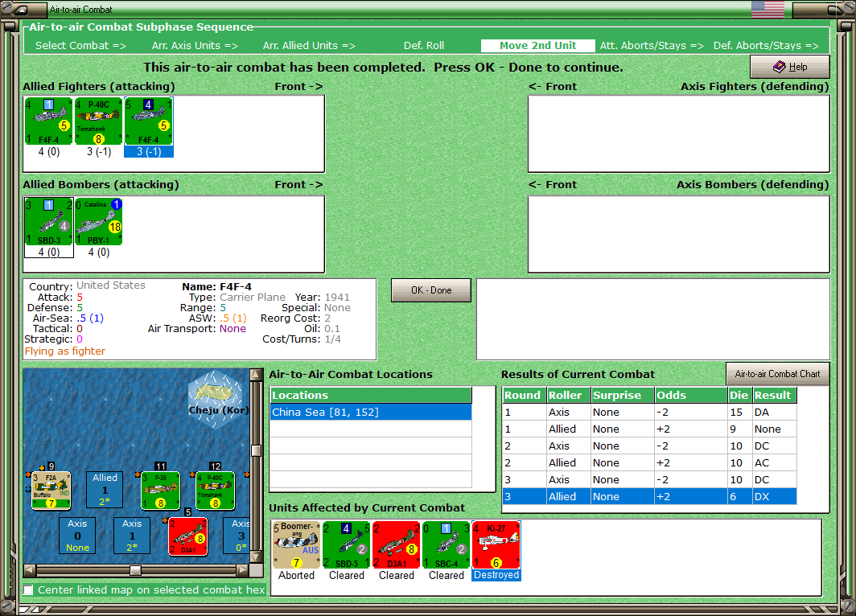856x616 pixels.
Task: Select the cleared SBC-4 unit counter
Action: [447, 545]
